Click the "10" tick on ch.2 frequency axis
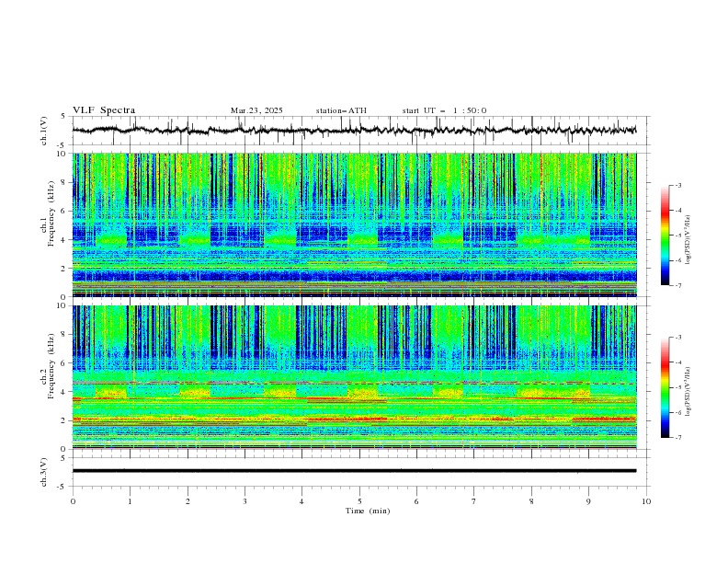 pos(63,305)
